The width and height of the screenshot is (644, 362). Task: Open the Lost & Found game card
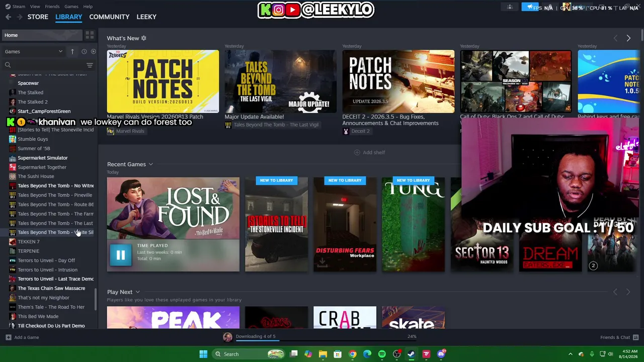173,208
